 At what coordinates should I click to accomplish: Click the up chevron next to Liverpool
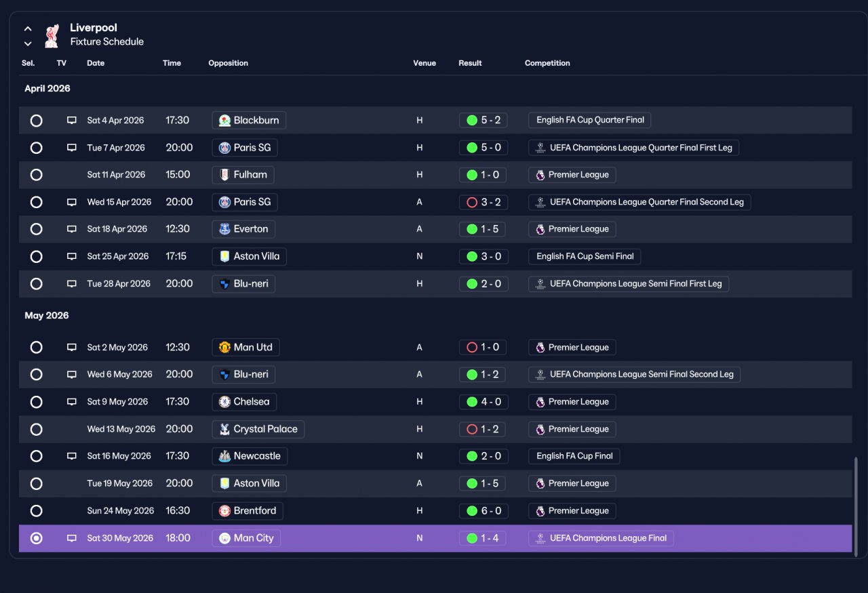click(x=28, y=29)
